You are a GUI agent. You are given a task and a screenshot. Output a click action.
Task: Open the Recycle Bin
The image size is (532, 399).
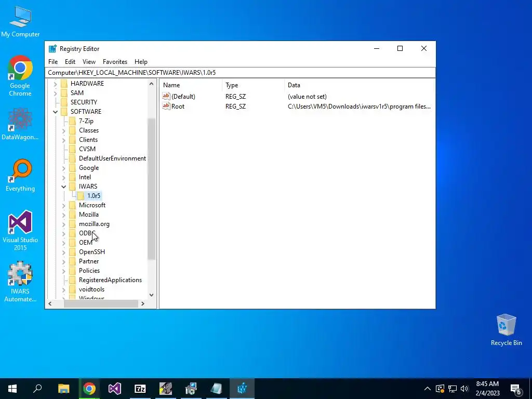(506, 330)
